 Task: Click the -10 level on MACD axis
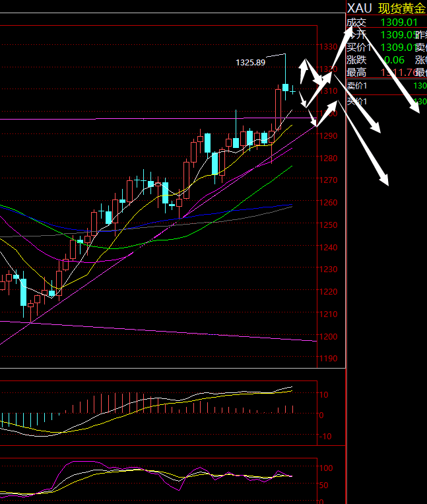point(325,436)
